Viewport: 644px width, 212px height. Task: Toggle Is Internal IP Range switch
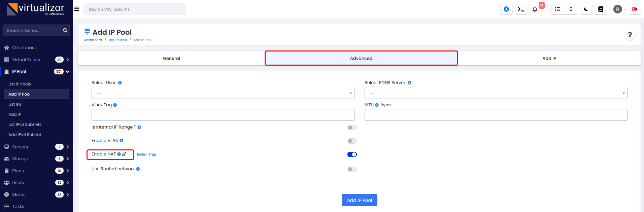click(352, 128)
